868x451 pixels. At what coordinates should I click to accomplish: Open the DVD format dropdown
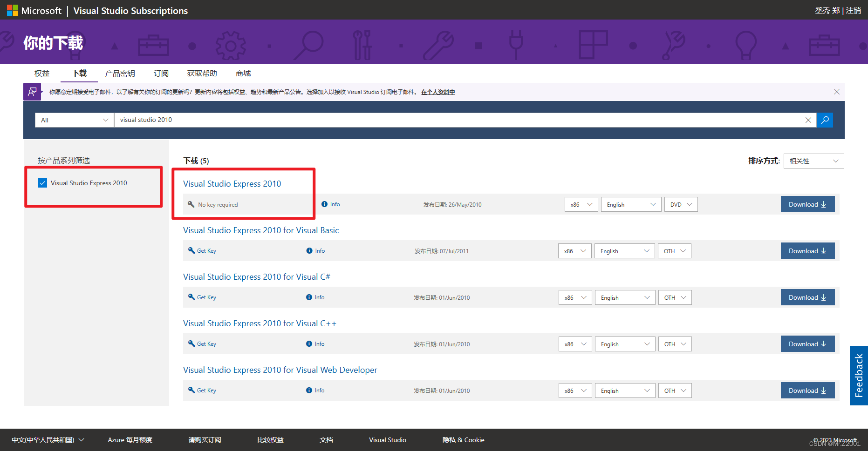point(681,204)
